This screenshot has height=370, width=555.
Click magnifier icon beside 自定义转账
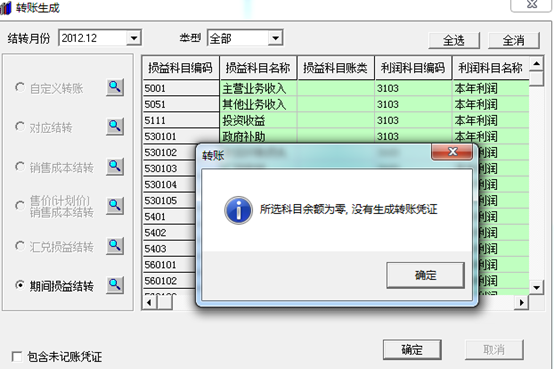(x=115, y=87)
